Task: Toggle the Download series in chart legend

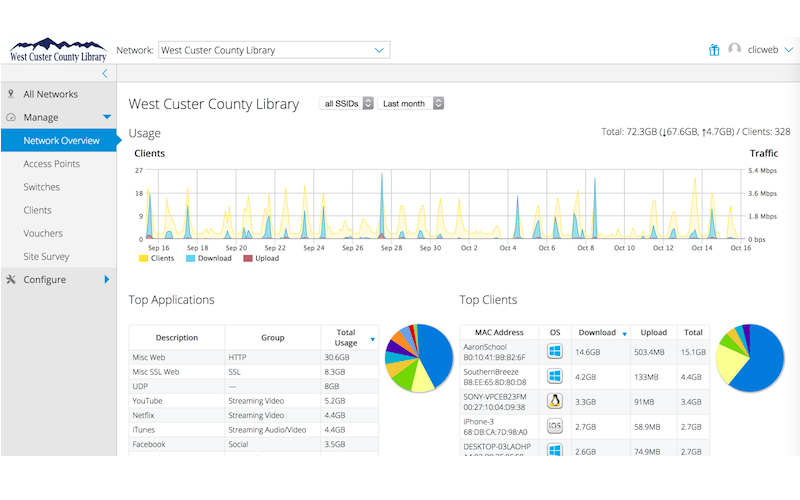Action: coord(207,259)
